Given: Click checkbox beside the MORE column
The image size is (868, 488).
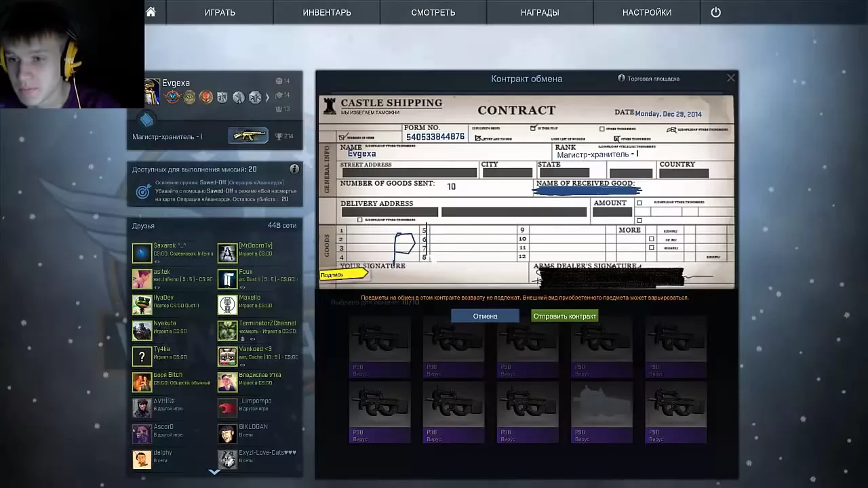Looking at the screenshot, I should (651, 239).
